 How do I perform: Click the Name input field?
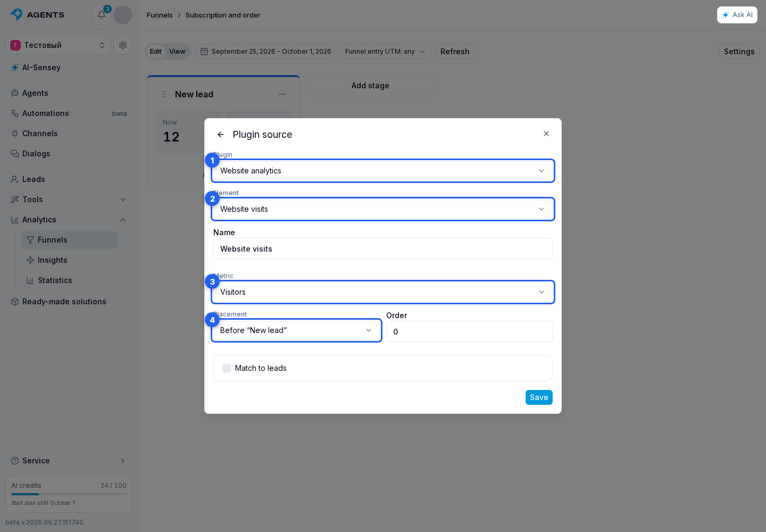pyautogui.click(x=383, y=248)
